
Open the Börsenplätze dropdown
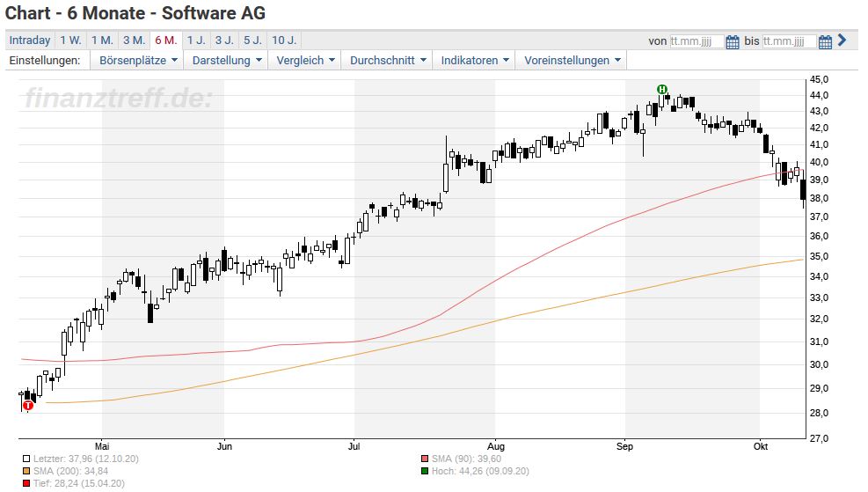138,61
